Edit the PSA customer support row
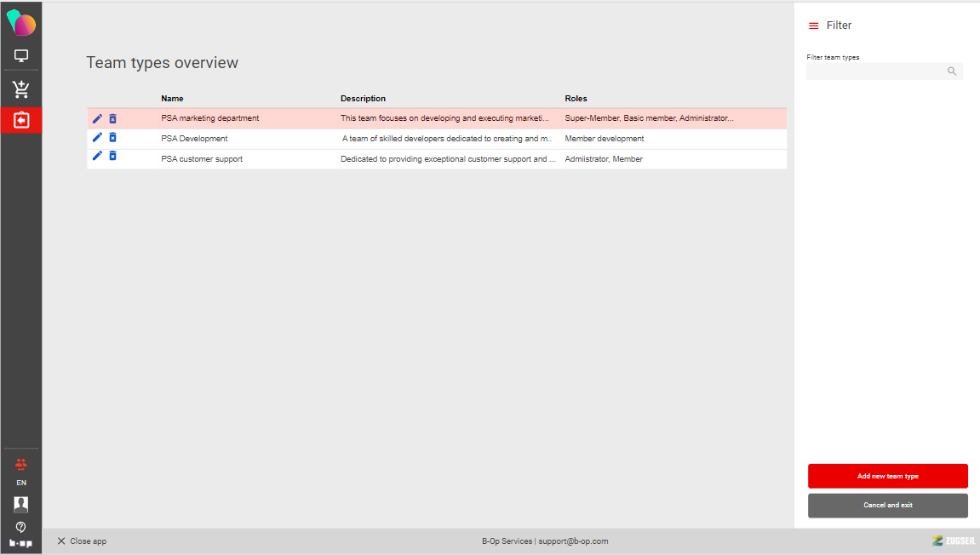The image size is (980, 555). point(97,156)
